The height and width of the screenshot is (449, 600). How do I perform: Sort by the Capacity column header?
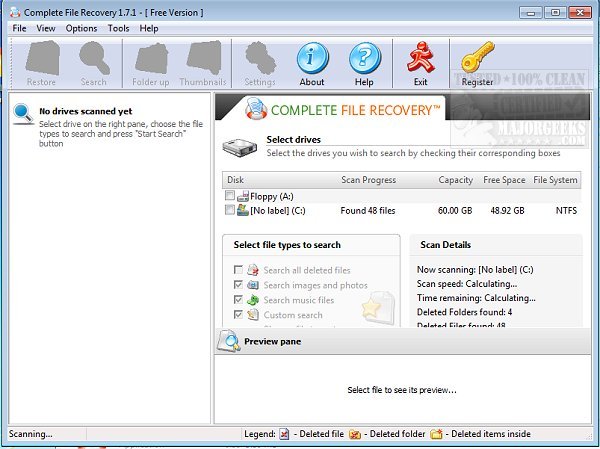(x=455, y=180)
